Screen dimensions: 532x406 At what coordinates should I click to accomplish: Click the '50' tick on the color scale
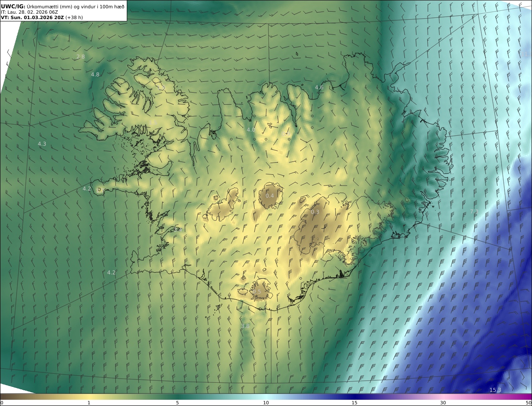click(x=529, y=403)
